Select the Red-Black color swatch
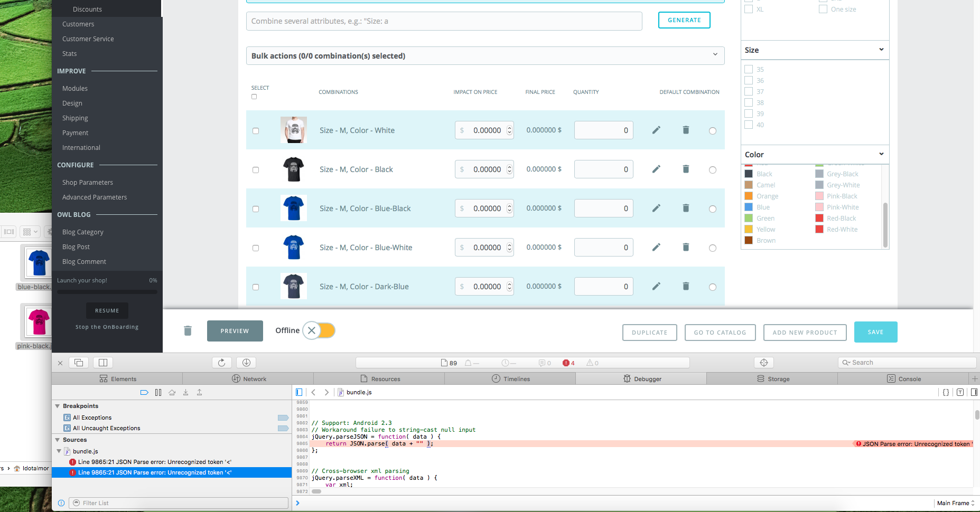 819,218
